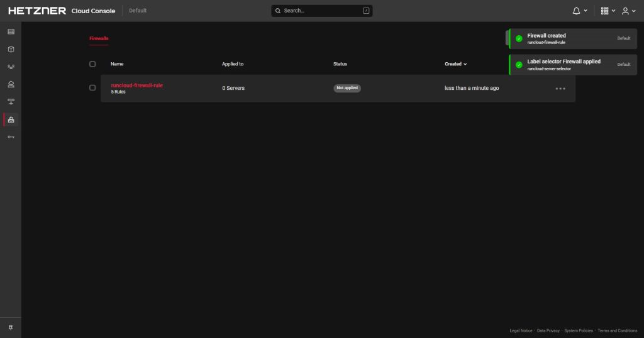
Task: Open the runcloud-firewall-rule firewall link
Action: (136, 85)
